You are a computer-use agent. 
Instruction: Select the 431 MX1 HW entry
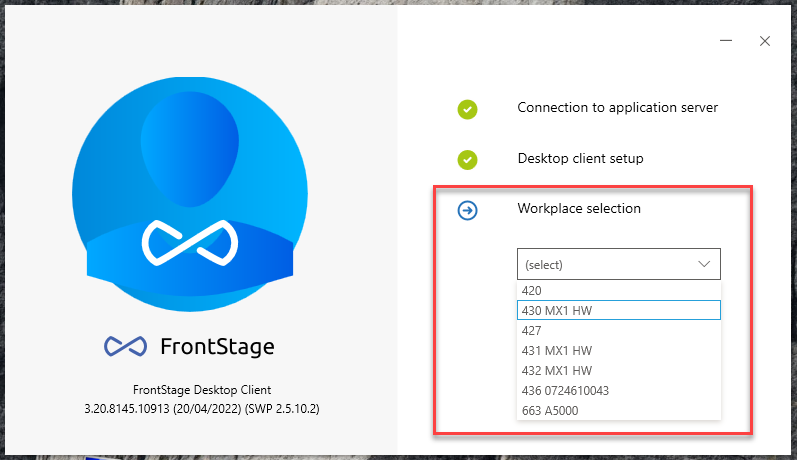pyautogui.click(x=619, y=350)
